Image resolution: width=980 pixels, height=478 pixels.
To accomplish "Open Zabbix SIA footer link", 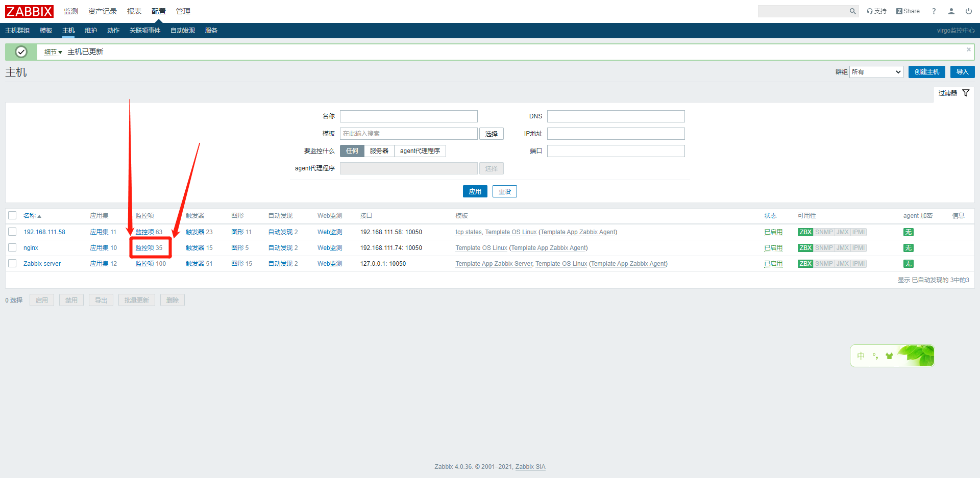I will click(530, 467).
